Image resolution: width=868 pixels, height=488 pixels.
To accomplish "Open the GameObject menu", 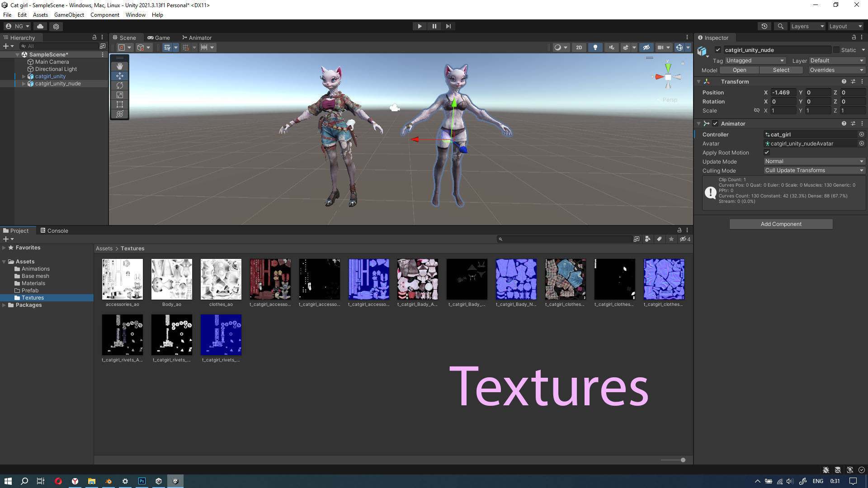I will 69,14.
